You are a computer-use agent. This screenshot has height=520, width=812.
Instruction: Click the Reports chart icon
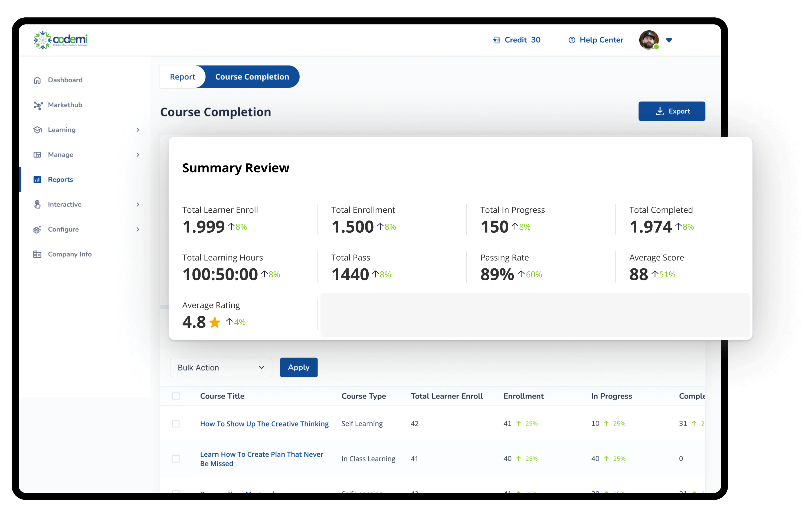(37, 180)
